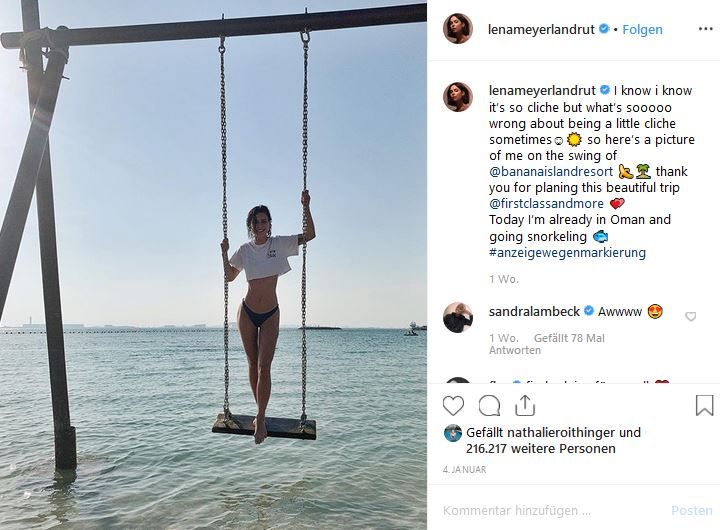This screenshot has height=530, width=720.
Task: Submit comment with the Posten button
Action: 692,510
